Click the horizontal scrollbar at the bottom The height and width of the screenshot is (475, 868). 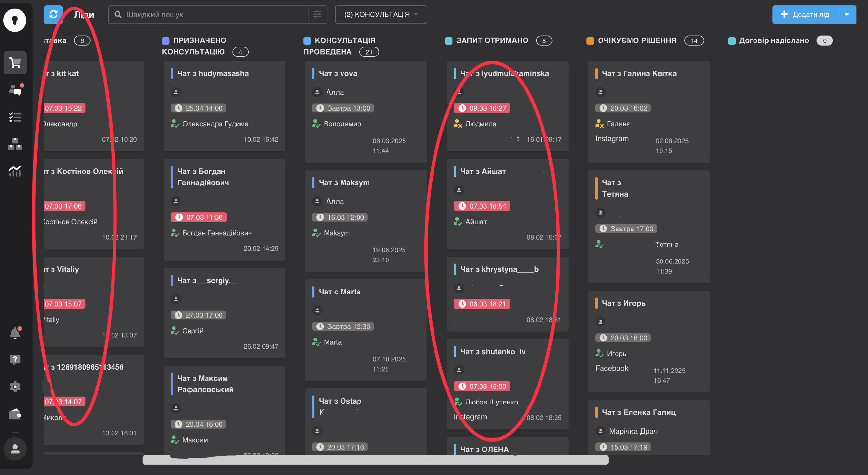pyautogui.click(x=375, y=460)
